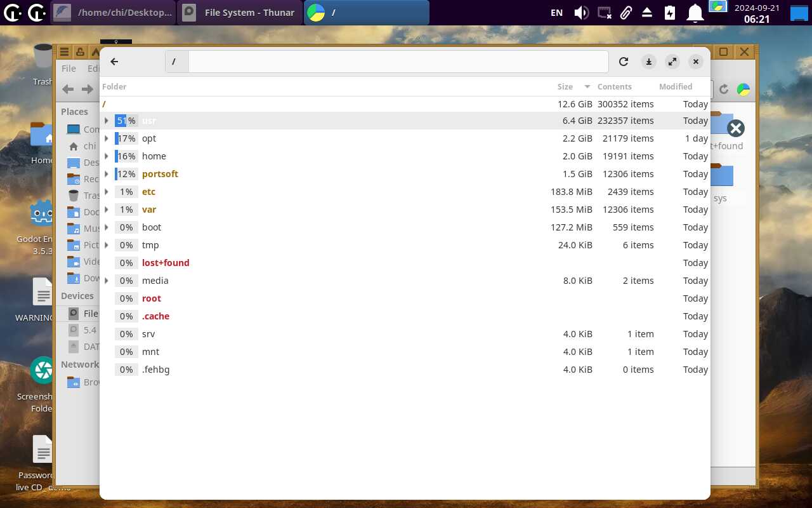Viewport: 812px width, 508px height.
Task: Select the root folder row
Action: coord(405,298)
